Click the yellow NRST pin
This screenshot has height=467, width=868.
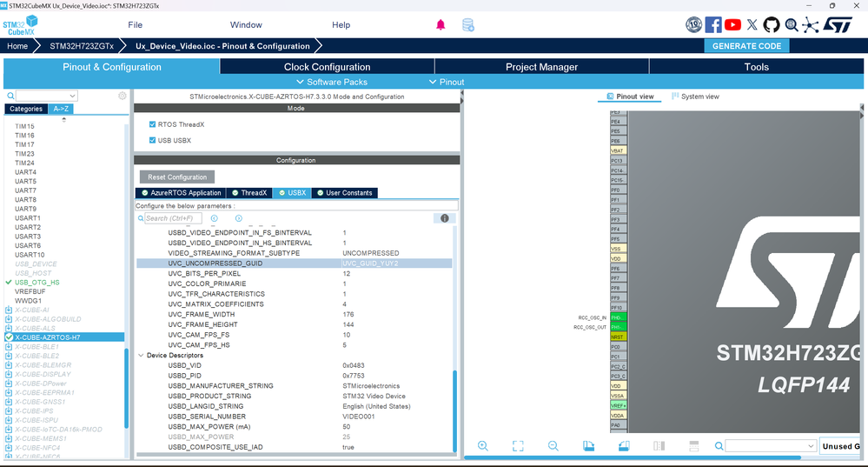(618, 337)
